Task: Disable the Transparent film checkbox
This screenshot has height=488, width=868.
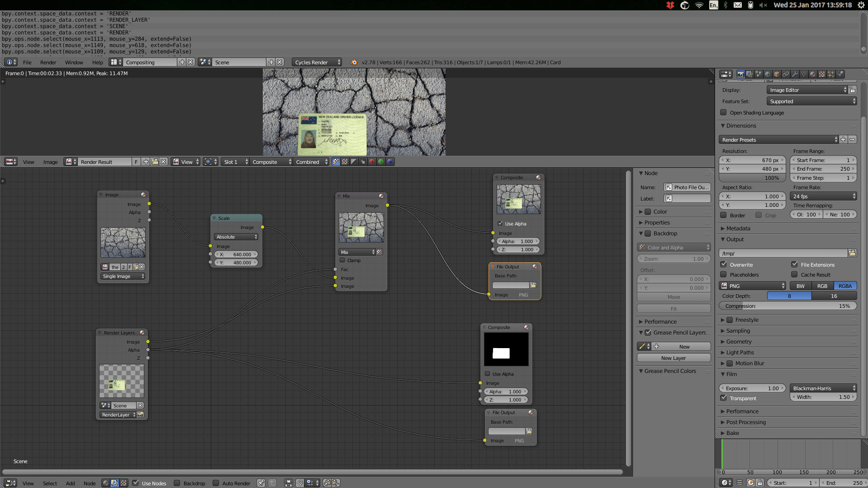Action: click(x=723, y=398)
